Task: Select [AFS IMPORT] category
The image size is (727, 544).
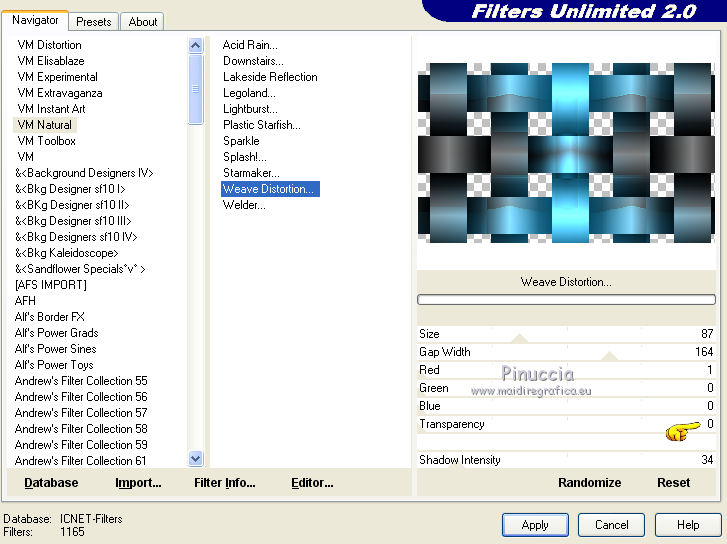Action: pyautogui.click(x=51, y=285)
